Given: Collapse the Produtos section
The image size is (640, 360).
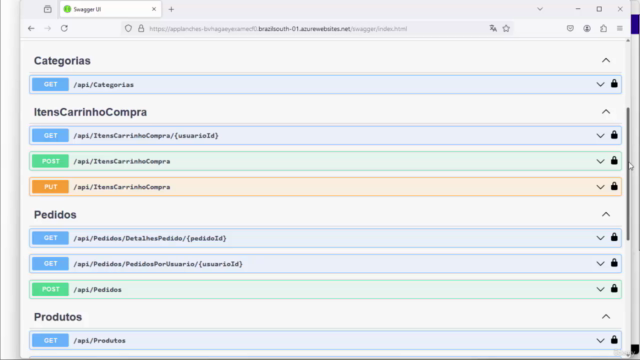Looking at the screenshot, I should coord(606,317).
